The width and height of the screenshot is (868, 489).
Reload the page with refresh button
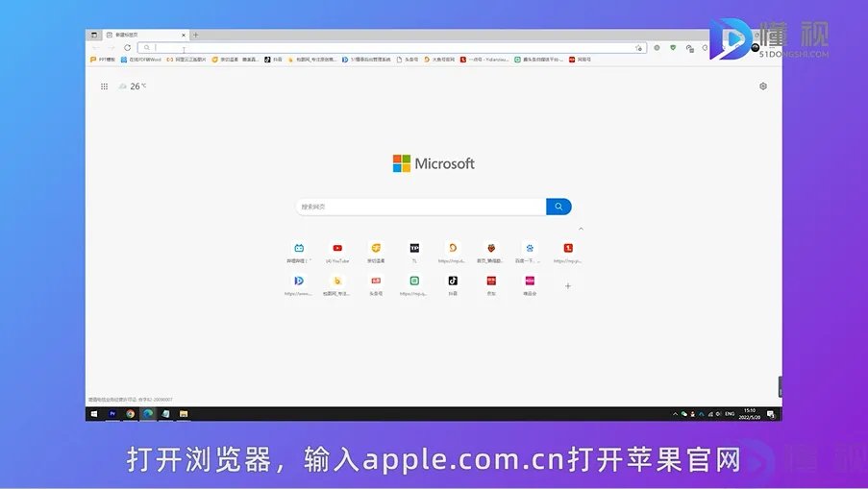127,48
